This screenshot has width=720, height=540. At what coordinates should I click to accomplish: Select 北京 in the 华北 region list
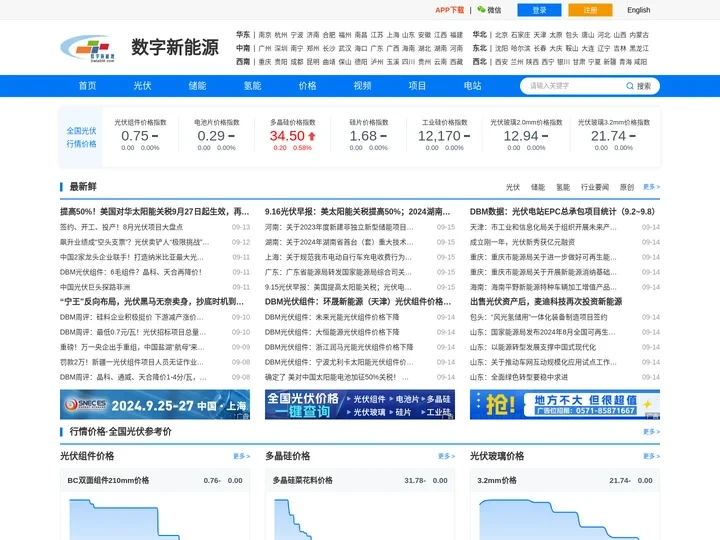(501, 35)
